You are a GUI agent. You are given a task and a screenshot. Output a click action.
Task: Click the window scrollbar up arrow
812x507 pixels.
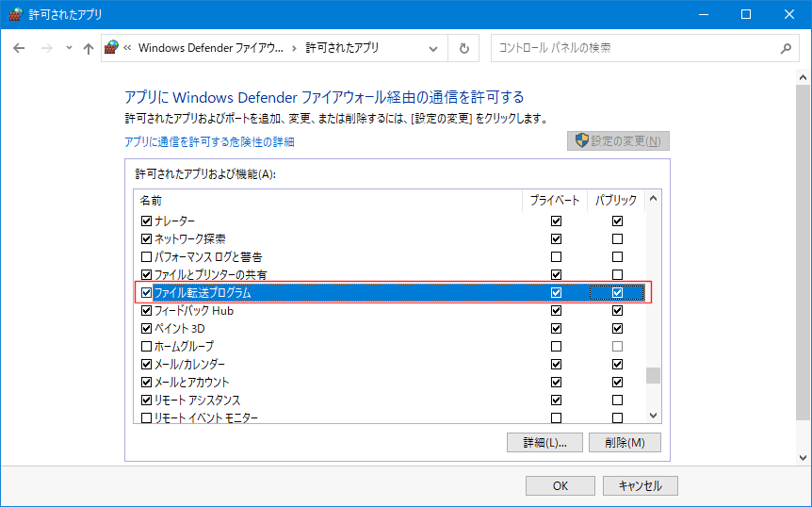click(804, 77)
